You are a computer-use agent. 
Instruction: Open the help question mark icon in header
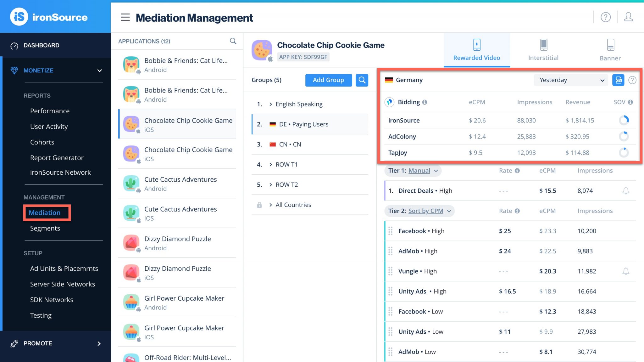coord(605,17)
